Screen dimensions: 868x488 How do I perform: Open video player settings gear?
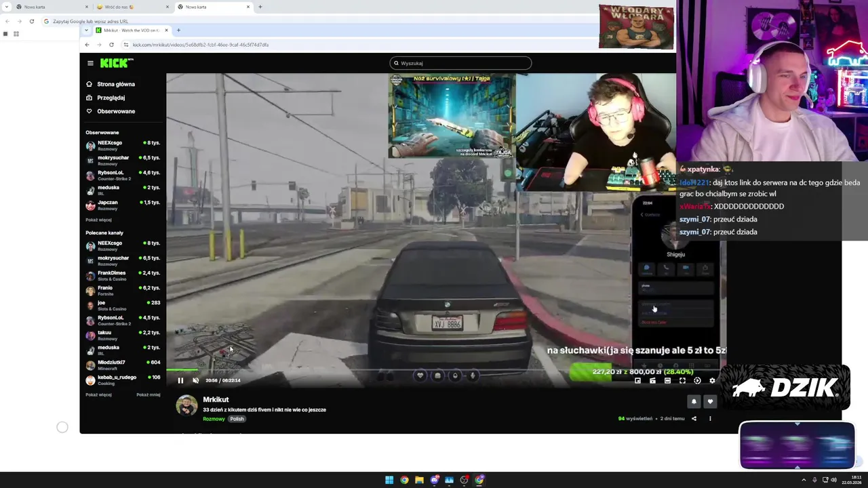pyautogui.click(x=712, y=381)
